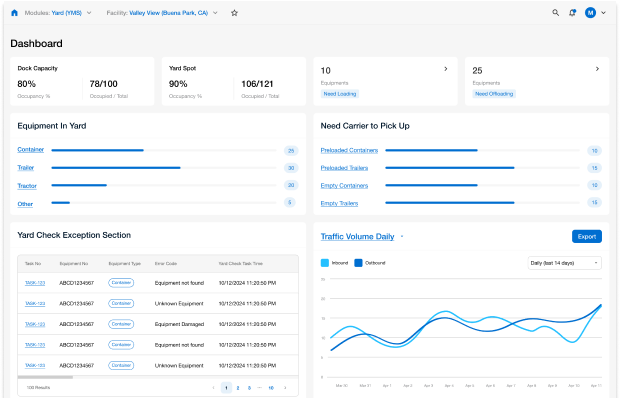Open Need Offloading card arrow

click(x=597, y=69)
